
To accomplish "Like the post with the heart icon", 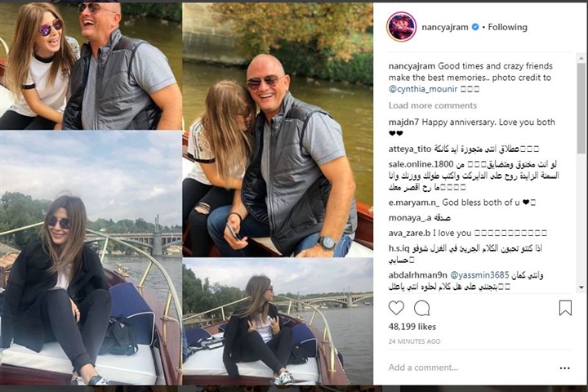I will [x=396, y=308].
